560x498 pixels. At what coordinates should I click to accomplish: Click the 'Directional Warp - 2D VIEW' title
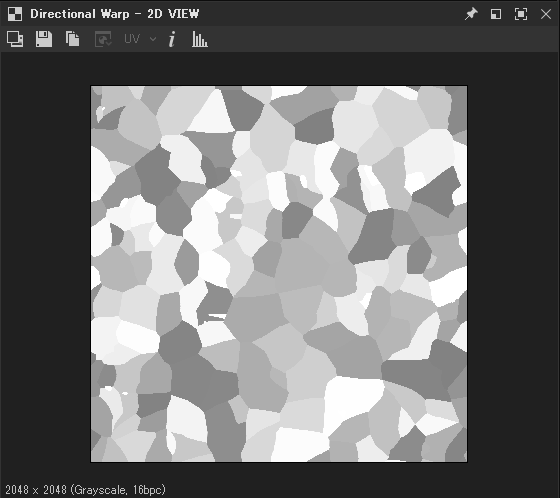[x=114, y=14]
